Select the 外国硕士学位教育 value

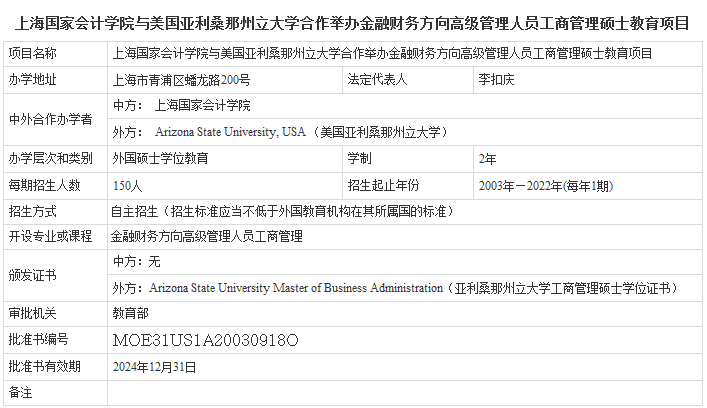tap(160, 158)
